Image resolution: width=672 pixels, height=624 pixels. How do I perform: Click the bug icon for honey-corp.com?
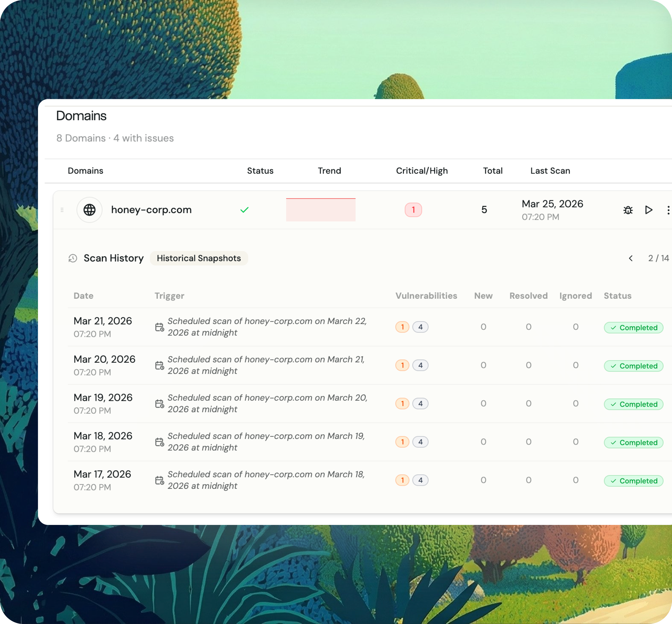(628, 210)
